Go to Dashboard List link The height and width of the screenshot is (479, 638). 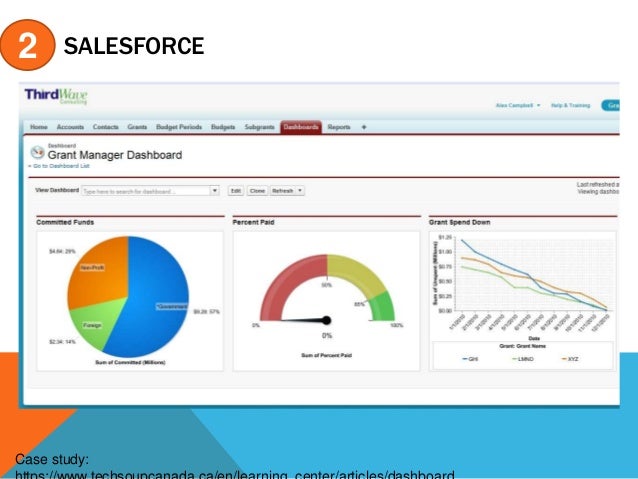pos(59,166)
